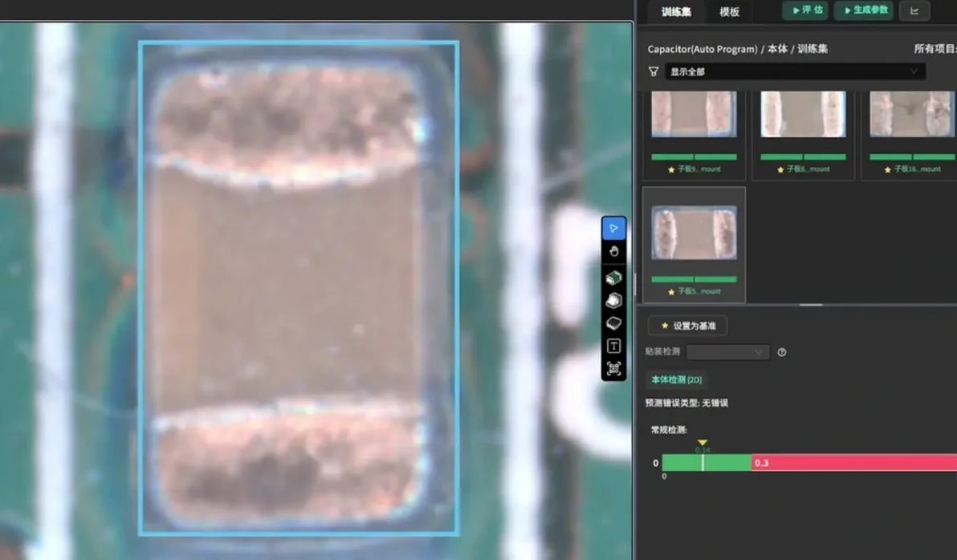Screen dimensions: 957x560
Task: Switch to the 模板 tab
Action: pos(729,11)
